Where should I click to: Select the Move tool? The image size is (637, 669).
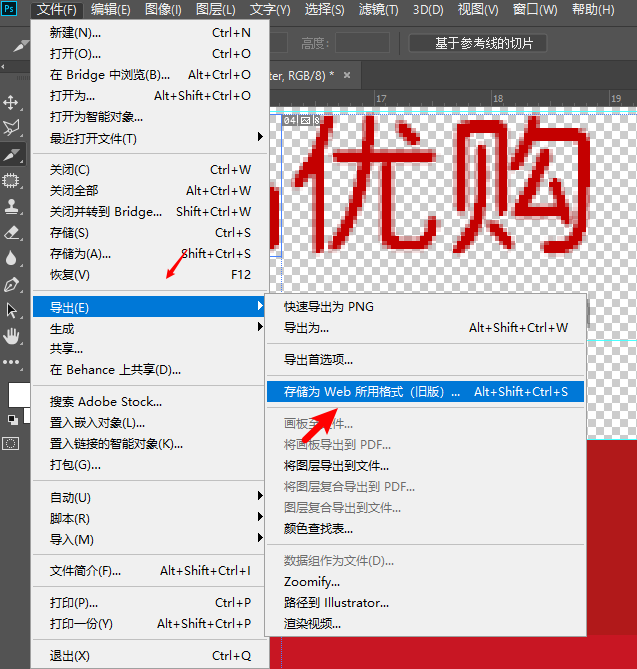click(11, 102)
